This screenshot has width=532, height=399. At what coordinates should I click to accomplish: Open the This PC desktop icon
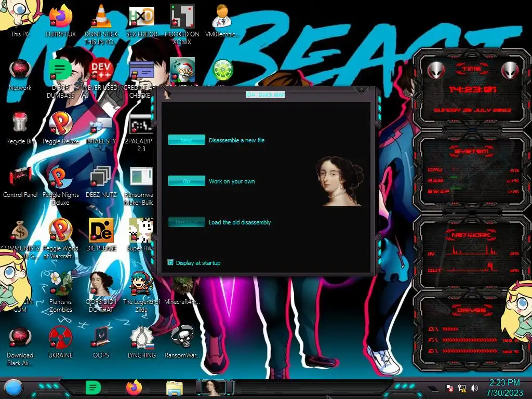click(19, 19)
